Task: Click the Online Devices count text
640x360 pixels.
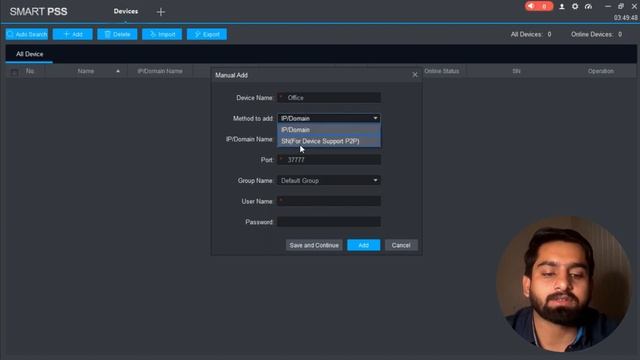Action: (597, 34)
